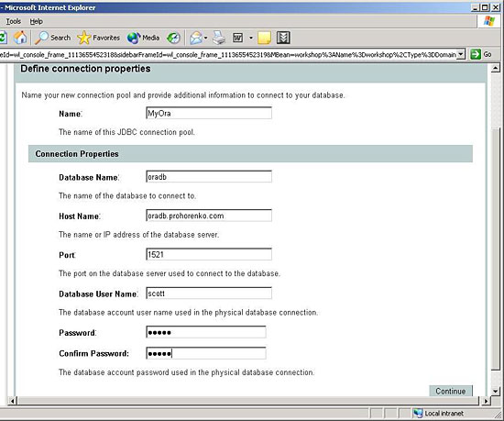Screen dimensions: 504x421
Task: Open the address bar URL dropdown
Action: [461, 54]
